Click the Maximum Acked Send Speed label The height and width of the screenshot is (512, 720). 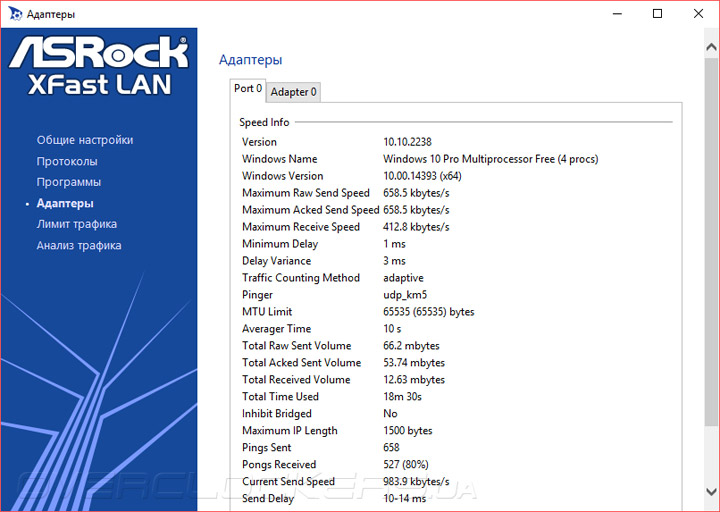click(x=310, y=210)
